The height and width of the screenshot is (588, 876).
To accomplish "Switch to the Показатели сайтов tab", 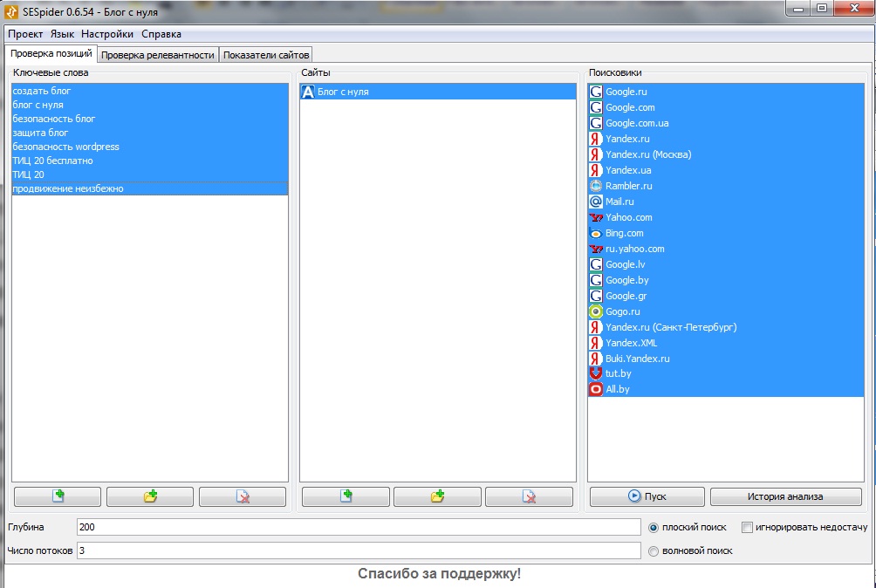I will click(x=265, y=55).
